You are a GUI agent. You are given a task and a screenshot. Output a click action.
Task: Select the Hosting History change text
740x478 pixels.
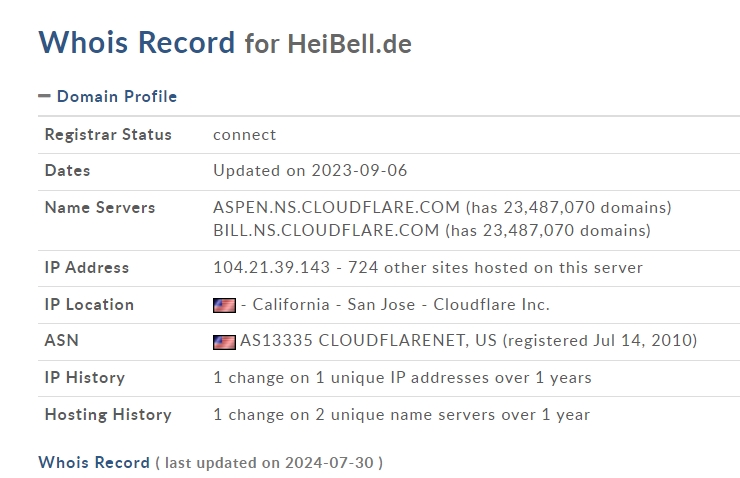tap(401, 414)
